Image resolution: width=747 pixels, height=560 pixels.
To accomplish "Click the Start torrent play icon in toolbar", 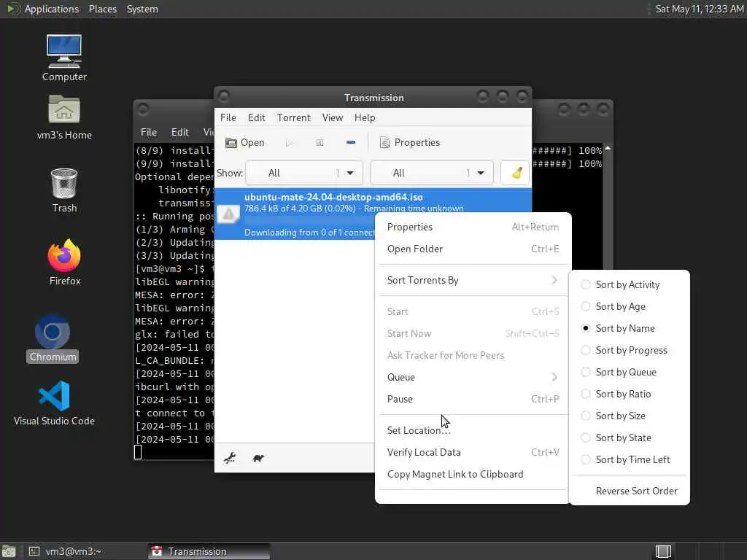I will click(289, 142).
